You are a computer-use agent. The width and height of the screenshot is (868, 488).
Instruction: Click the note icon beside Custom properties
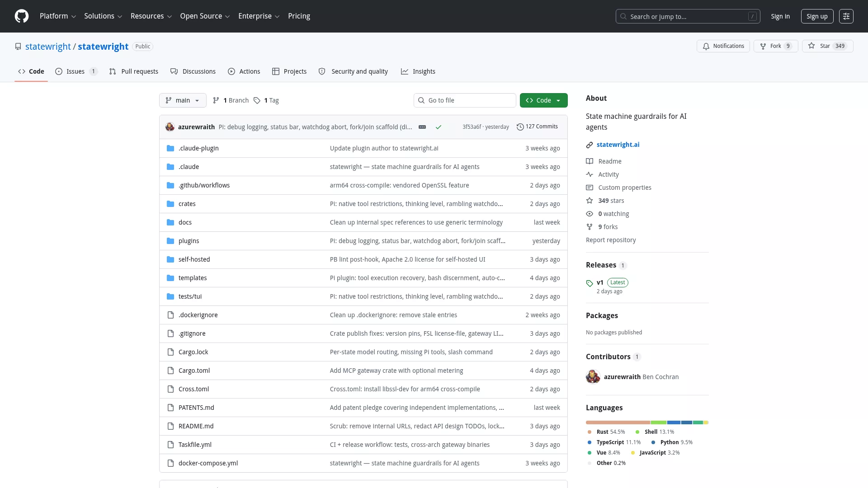[x=590, y=188]
